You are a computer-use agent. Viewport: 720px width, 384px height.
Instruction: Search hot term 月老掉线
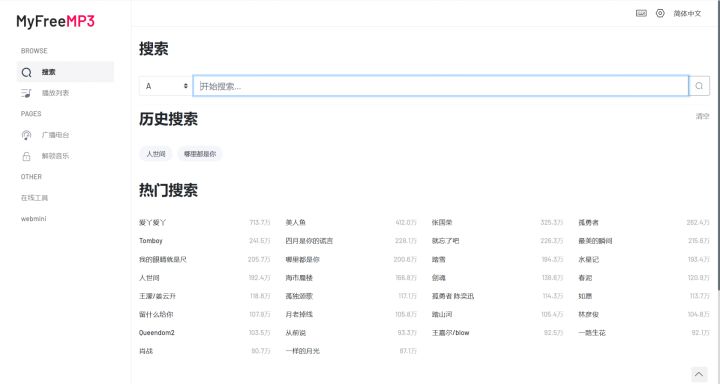pos(299,315)
